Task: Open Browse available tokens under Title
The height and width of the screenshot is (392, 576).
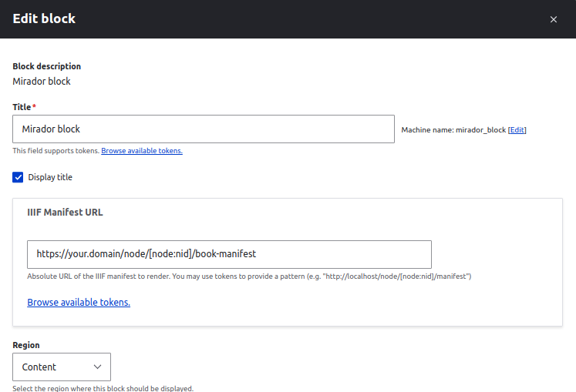Action: [x=142, y=150]
